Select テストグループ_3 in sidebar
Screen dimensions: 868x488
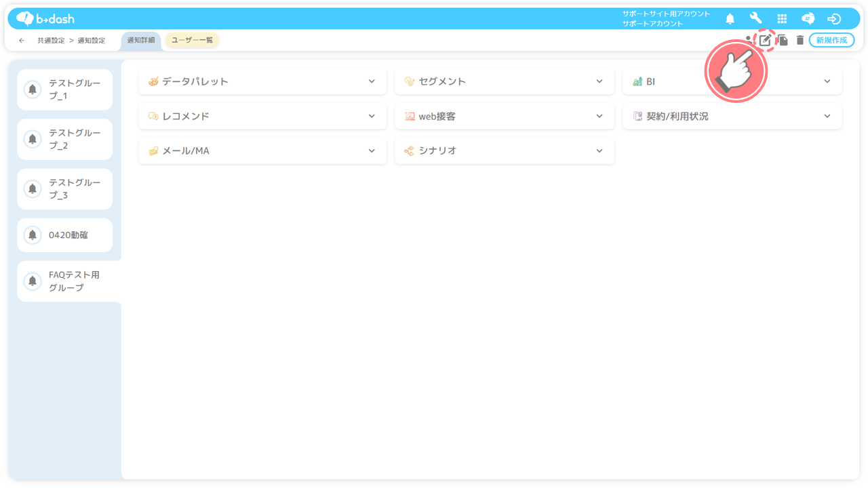[65, 189]
